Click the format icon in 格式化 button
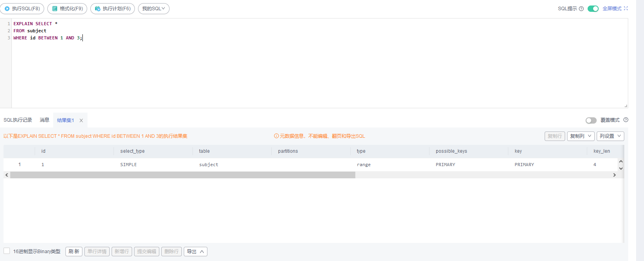 (55, 9)
